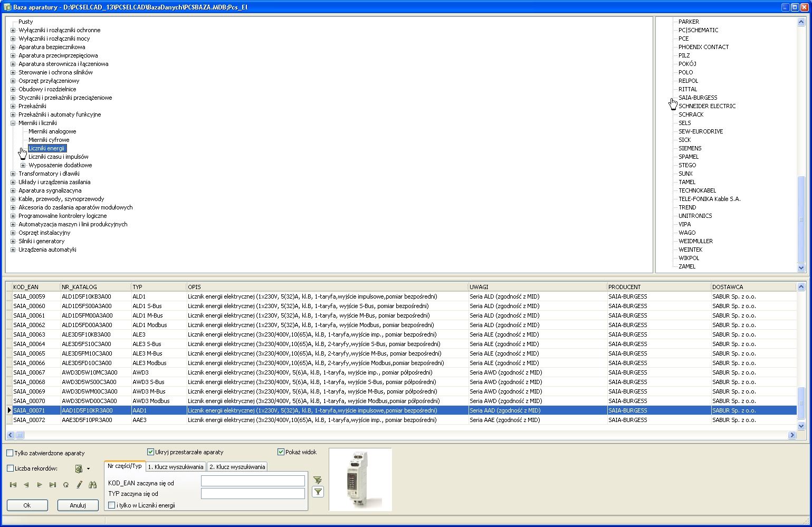Click table horizontal scrollbar left arrow
Viewport: 812px width, 527px height.
(10, 435)
